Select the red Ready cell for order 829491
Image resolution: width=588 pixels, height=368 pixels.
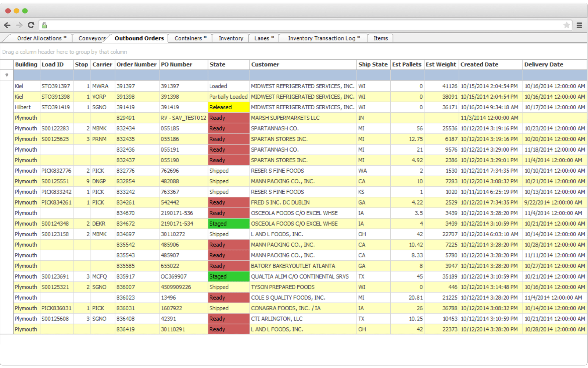(x=229, y=118)
